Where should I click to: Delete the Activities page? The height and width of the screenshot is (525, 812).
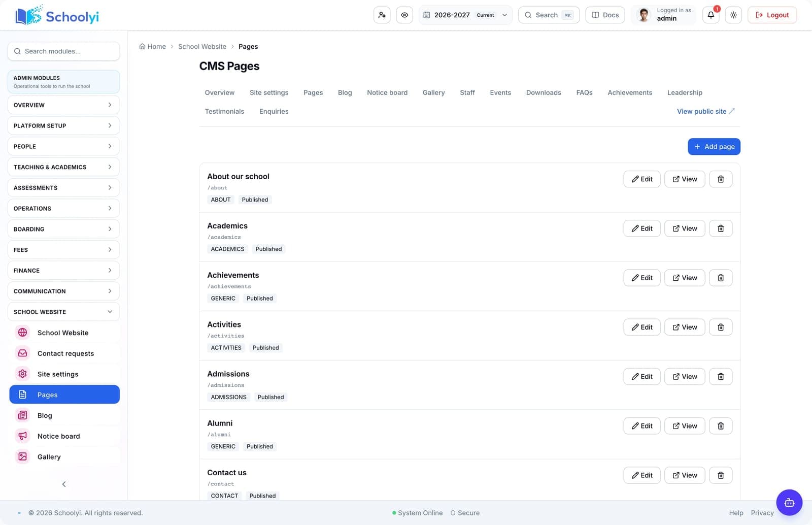[x=721, y=327]
